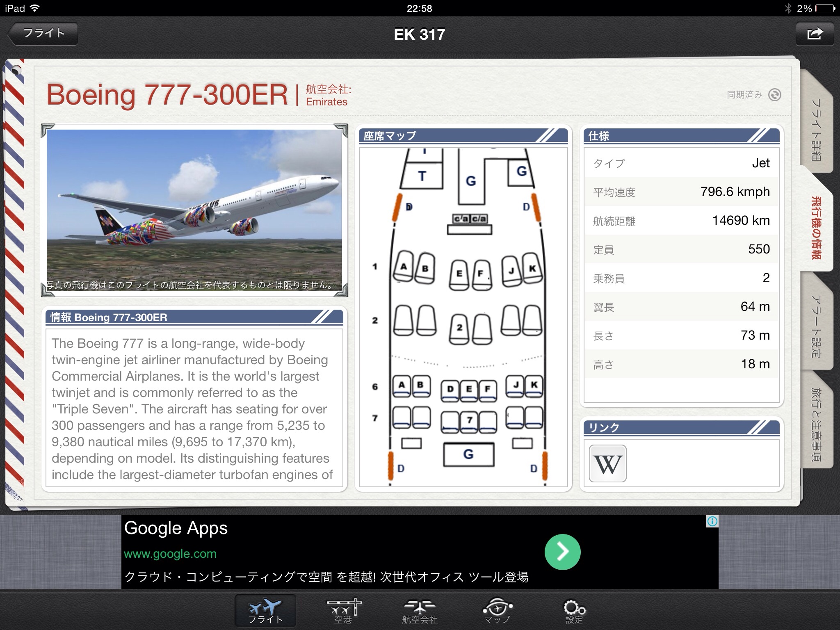This screenshot has width=840, height=630.
Task: Tap seat 1A in the seat map
Action: pos(404,267)
